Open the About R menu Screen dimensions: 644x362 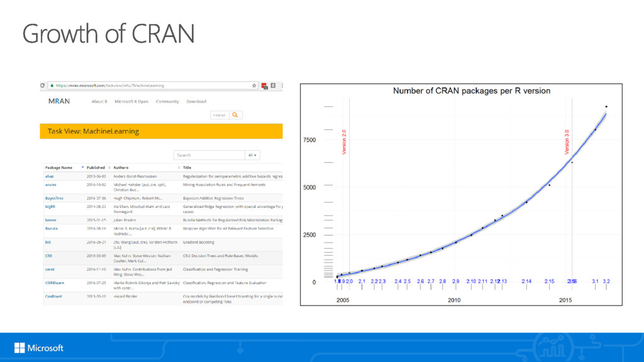pyautogui.click(x=99, y=101)
